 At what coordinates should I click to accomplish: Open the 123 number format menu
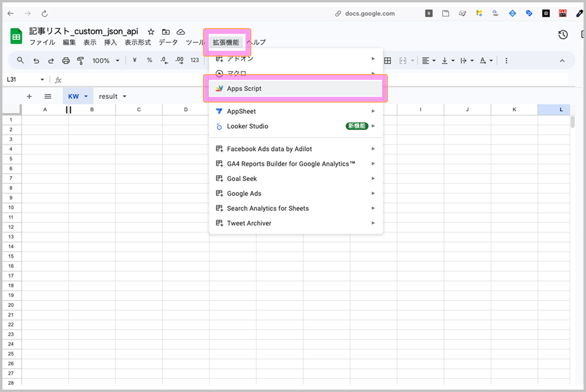click(x=195, y=60)
